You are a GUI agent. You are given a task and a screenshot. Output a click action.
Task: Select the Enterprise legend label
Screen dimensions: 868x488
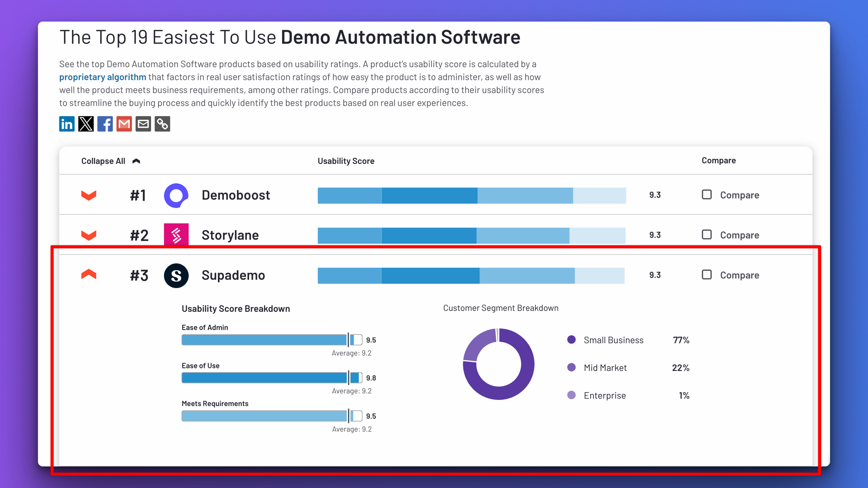[x=605, y=396]
